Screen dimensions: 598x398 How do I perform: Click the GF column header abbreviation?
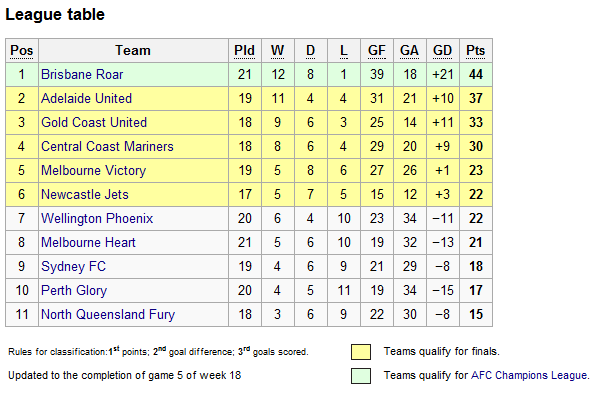tap(376, 51)
